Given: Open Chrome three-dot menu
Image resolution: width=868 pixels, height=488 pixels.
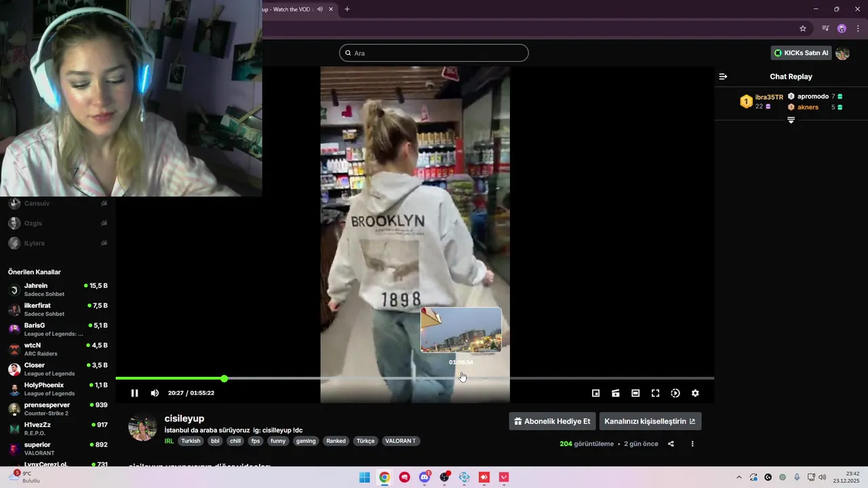Looking at the screenshot, I should [858, 28].
